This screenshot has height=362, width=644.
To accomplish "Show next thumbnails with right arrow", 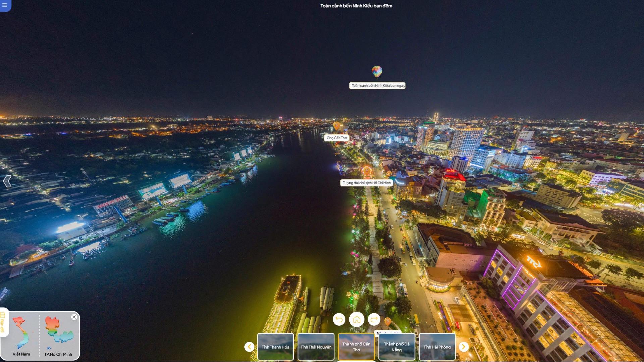I will coord(464,347).
